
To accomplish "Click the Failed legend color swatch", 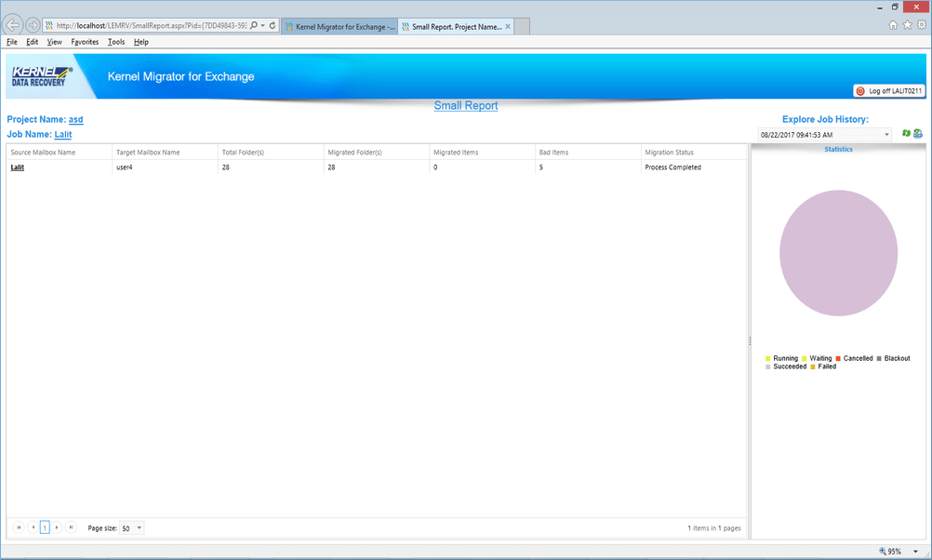I will [x=813, y=367].
